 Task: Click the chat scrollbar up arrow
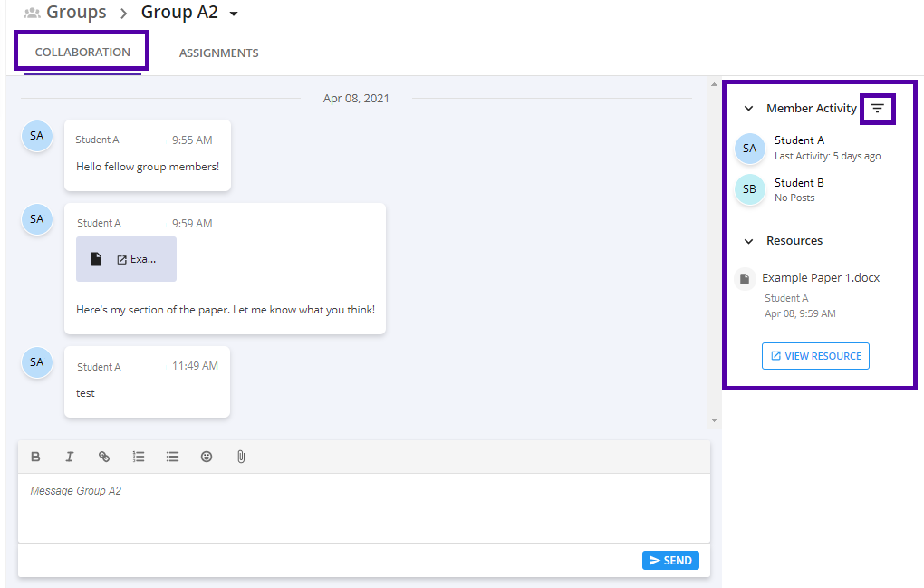click(714, 85)
